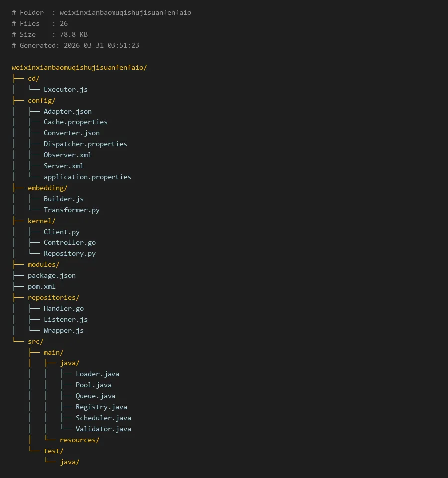Click Repository.py under kernel
The height and width of the screenshot is (478, 448).
[x=70, y=253]
